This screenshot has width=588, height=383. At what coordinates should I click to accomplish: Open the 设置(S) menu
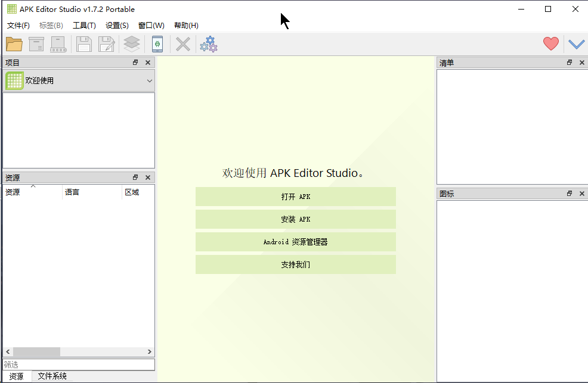click(117, 26)
